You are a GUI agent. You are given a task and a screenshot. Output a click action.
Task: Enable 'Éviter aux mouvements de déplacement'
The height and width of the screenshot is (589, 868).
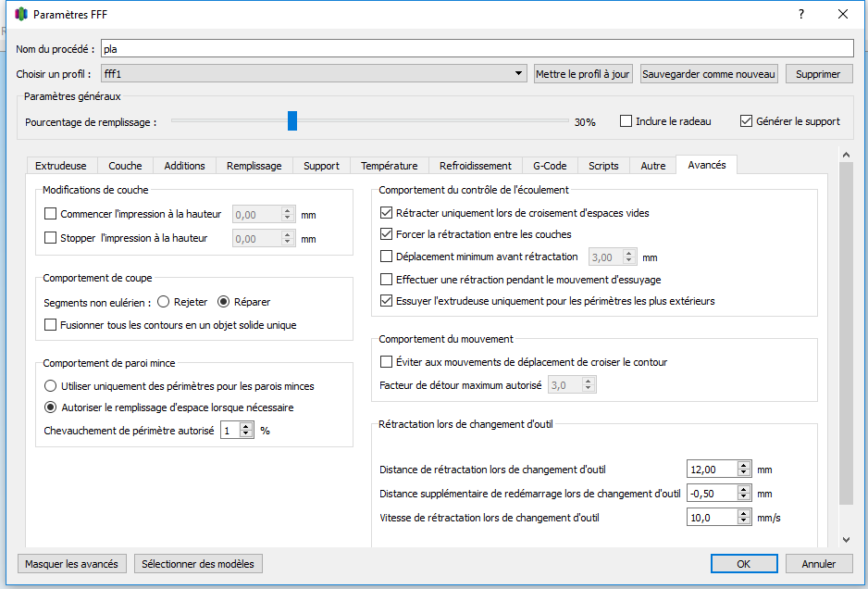(386, 362)
